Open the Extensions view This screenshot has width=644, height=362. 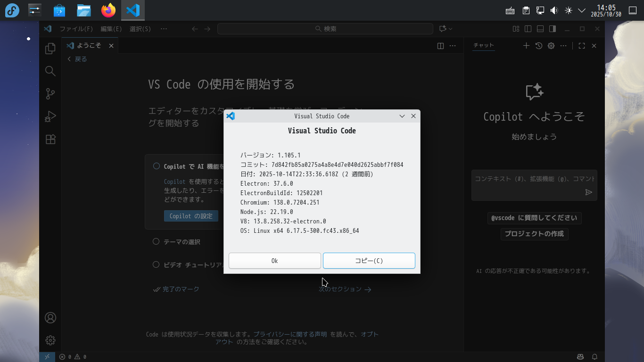pyautogui.click(x=50, y=139)
